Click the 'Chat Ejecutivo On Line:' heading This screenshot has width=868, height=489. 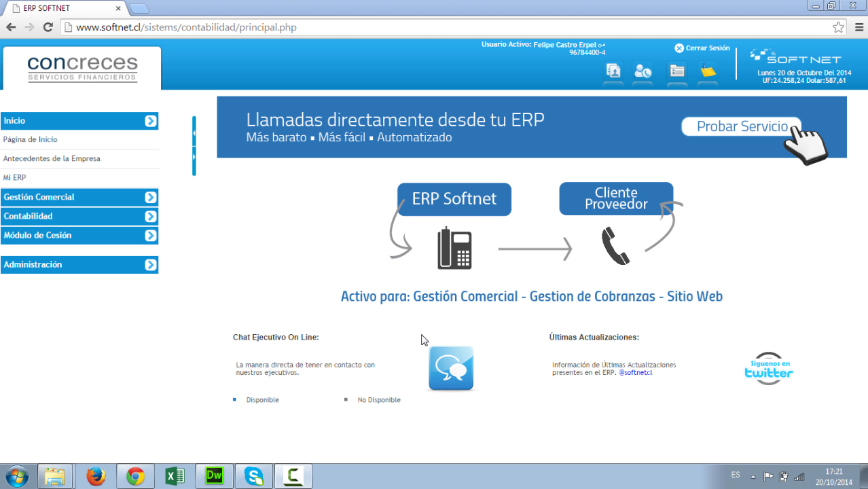(276, 337)
